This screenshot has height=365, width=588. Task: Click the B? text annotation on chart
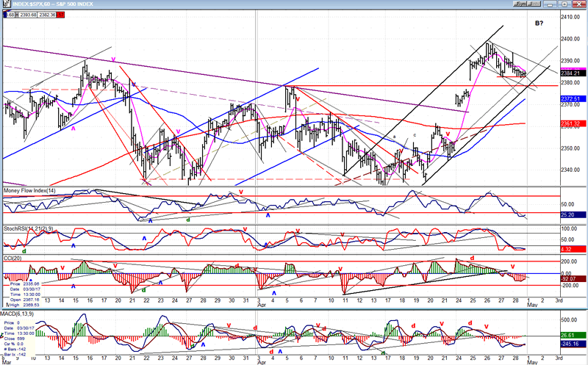click(539, 23)
